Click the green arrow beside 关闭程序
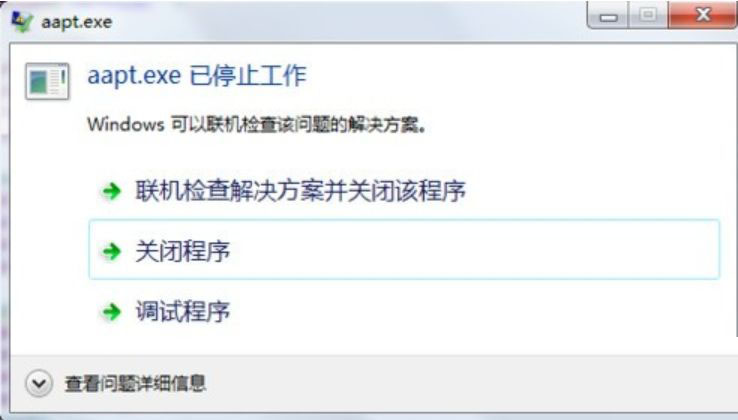This screenshot has height=420, width=738. coord(112,251)
